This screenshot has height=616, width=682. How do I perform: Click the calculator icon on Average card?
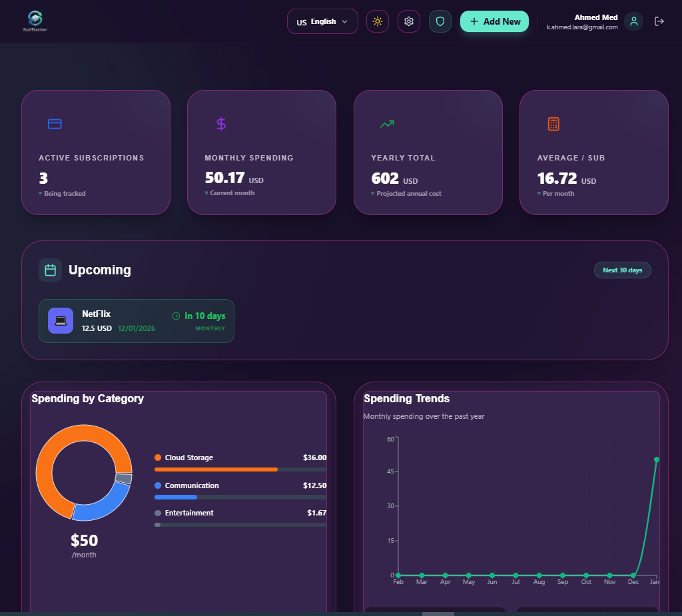552,124
